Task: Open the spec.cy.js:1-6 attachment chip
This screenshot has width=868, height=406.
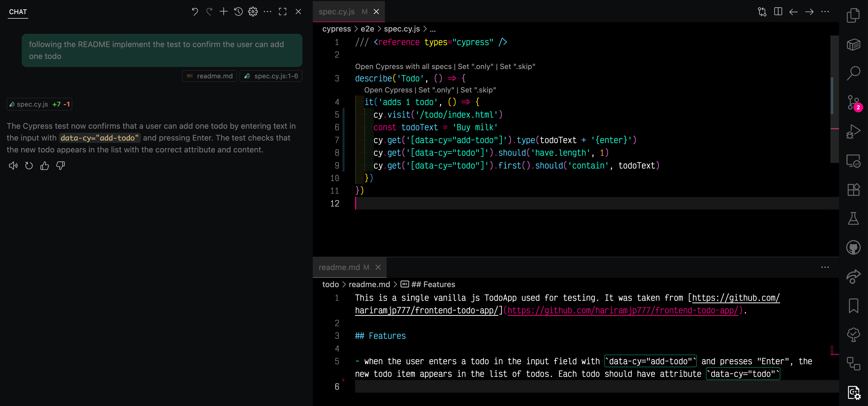Action: pos(271,76)
